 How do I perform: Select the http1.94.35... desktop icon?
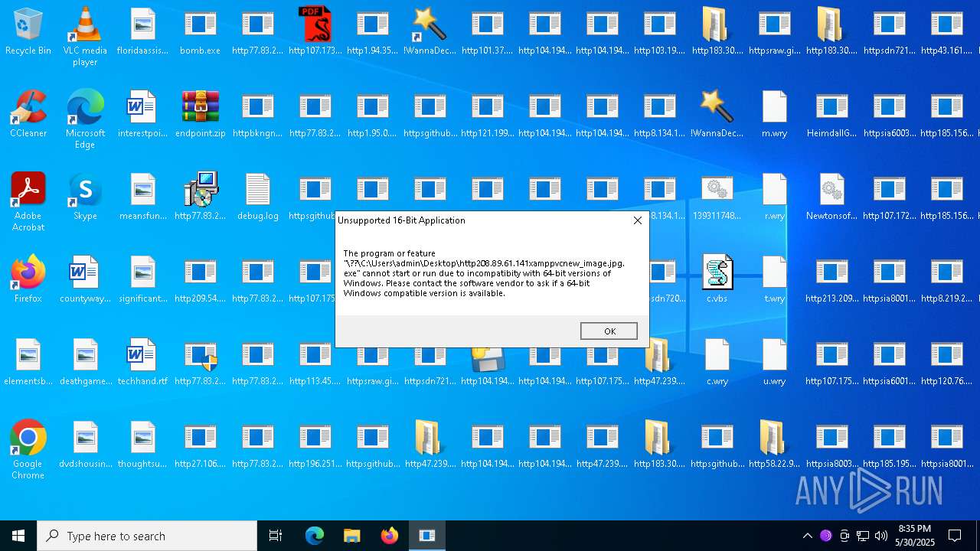point(372,31)
